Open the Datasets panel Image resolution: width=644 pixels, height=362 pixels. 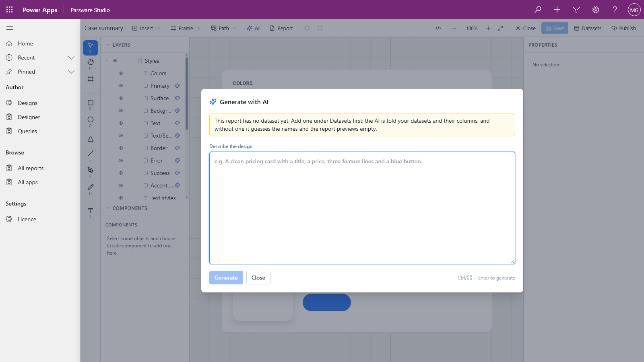tap(588, 28)
